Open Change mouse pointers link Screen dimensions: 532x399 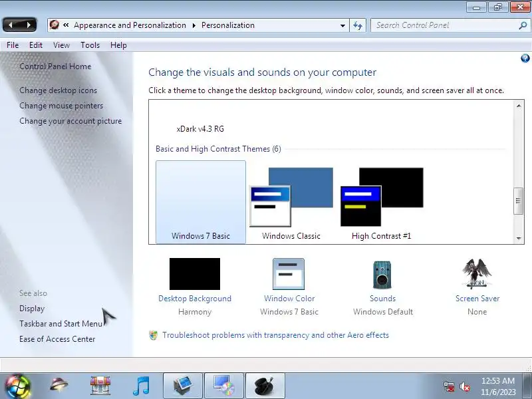[61, 106]
